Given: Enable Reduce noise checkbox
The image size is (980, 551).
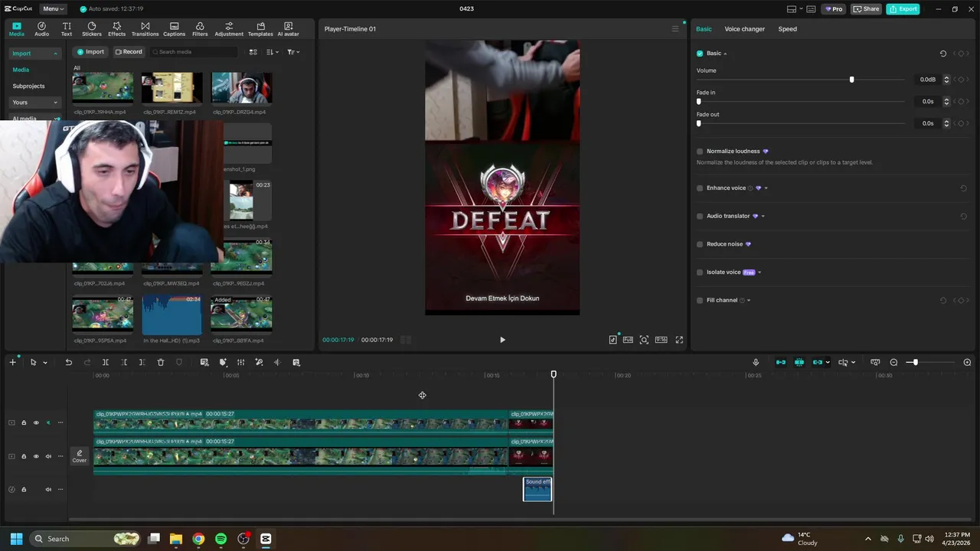Looking at the screenshot, I should pyautogui.click(x=700, y=244).
